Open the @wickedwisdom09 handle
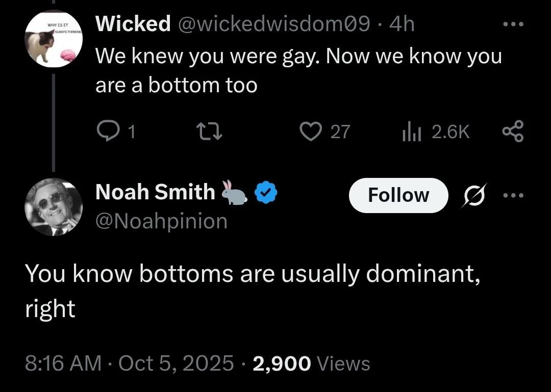This screenshot has width=551, height=392. (273, 24)
